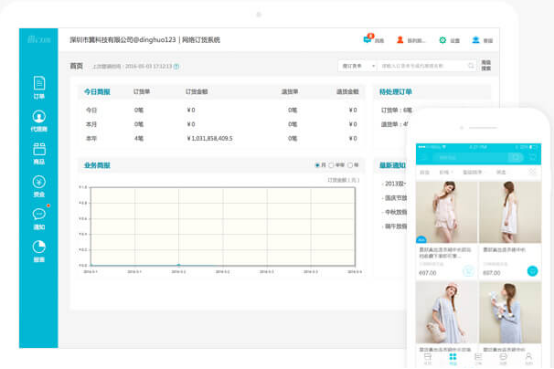The image size is (554, 369).
Task: Open the National Day notice link
Action: (x=395, y=198)
